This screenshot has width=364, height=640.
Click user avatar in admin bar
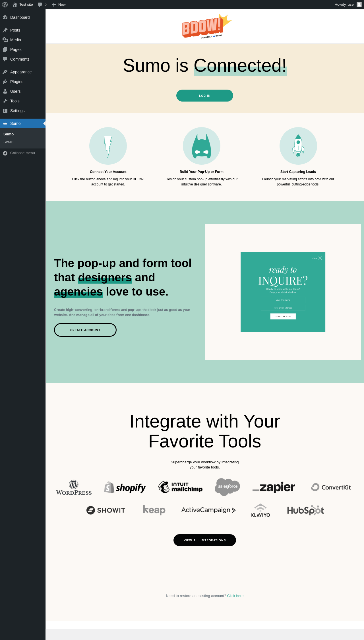[359, 4]
